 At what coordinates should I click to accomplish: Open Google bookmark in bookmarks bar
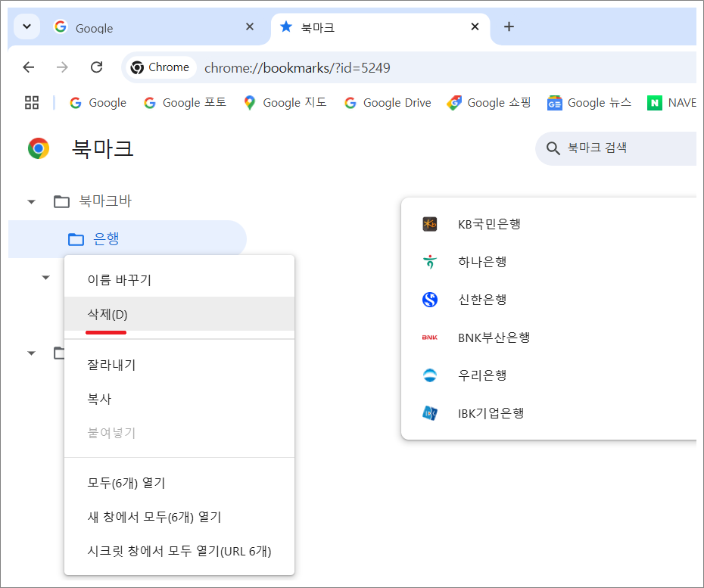98,103
